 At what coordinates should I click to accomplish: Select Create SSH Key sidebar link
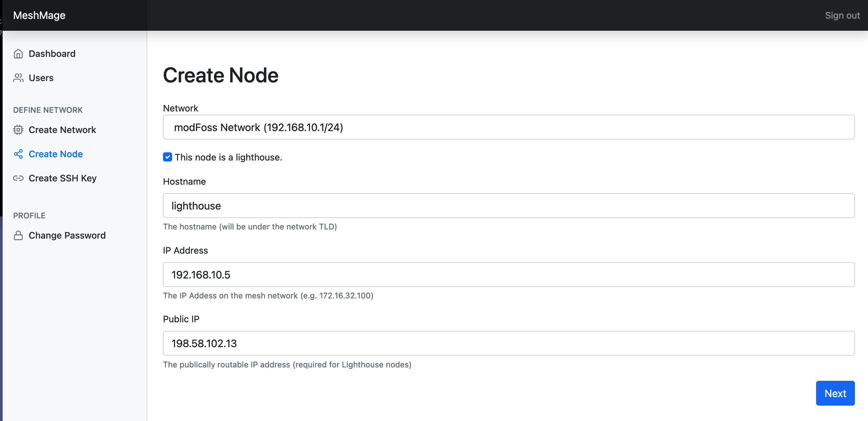tap(62, 178)
